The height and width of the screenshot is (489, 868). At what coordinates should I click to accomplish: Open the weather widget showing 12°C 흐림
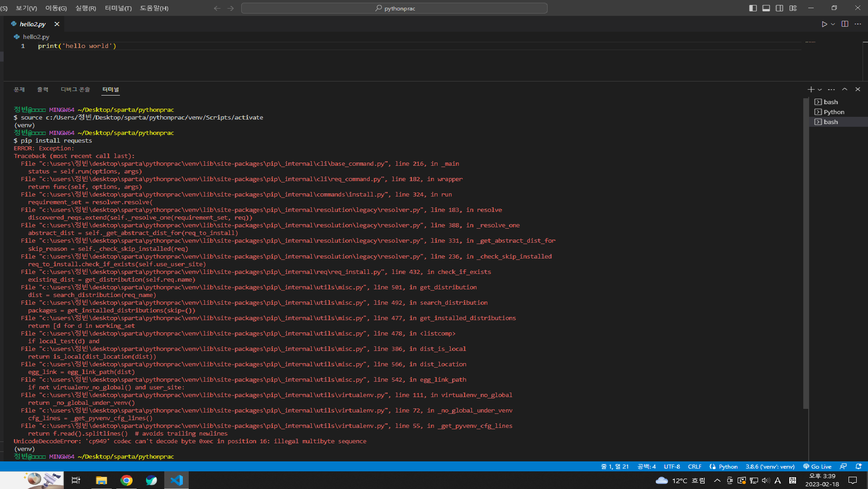(x=681, y=480)
